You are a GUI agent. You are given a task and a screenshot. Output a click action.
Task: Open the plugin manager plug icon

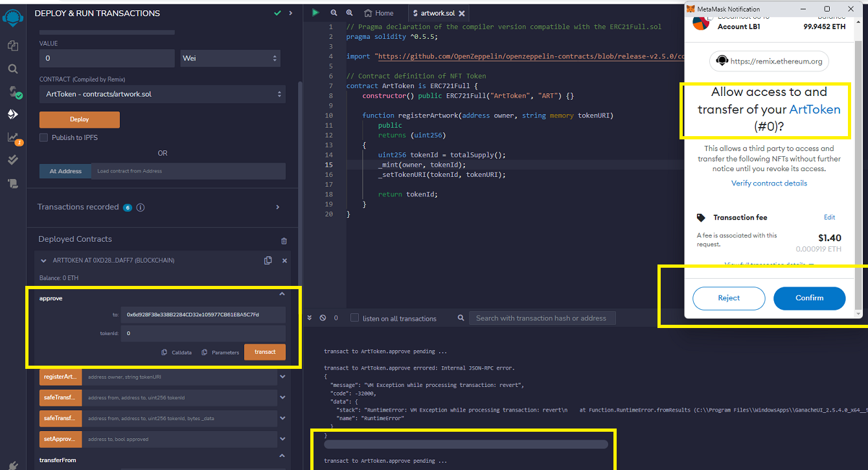tap(12, 465)
